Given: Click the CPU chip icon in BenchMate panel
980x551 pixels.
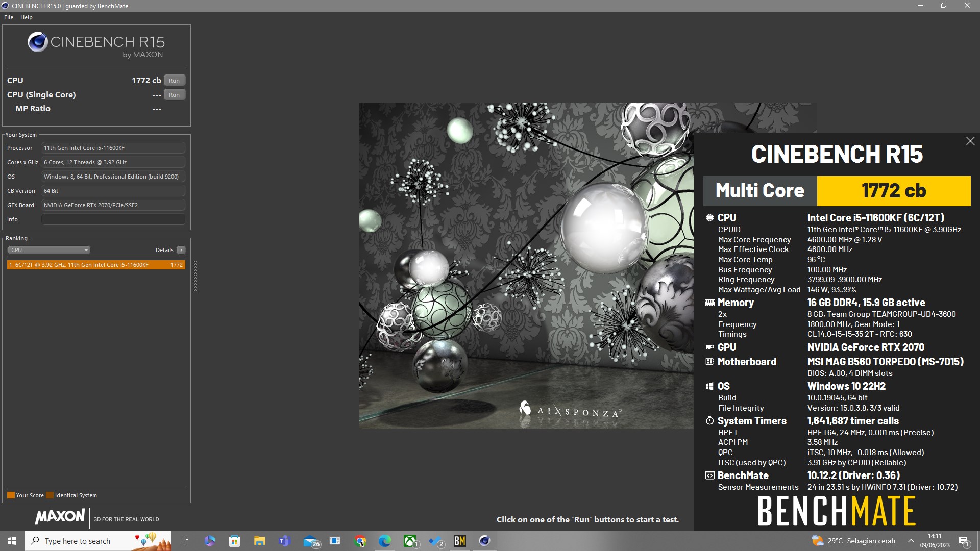Looking at the screenshot, I should pyautogui.click(x=709, y=218).
